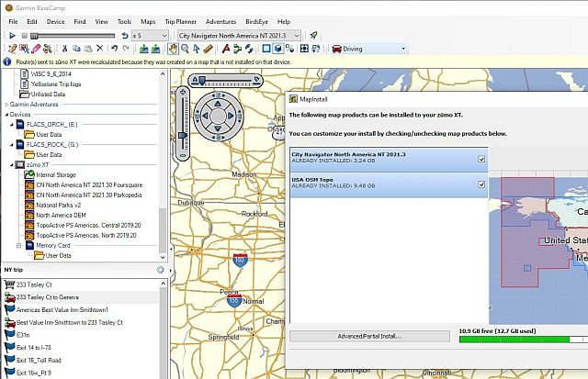Pan map right with the compass arrow
The image size is (588, 379).
pos(231,117)
